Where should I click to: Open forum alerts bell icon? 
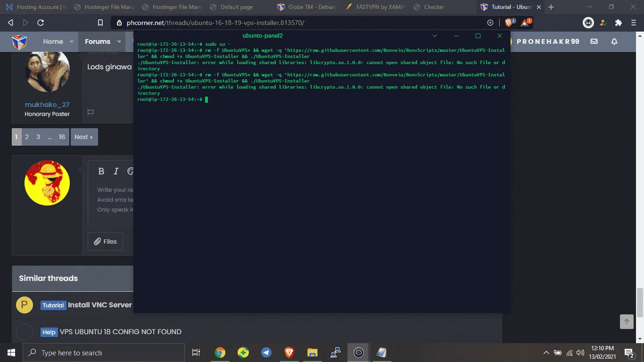[614, 41]
